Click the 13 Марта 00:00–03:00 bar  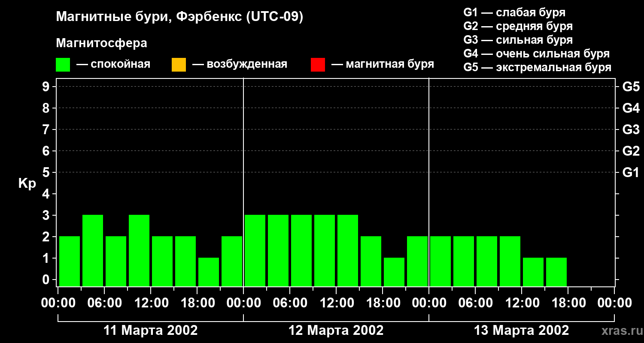[440, 261]
